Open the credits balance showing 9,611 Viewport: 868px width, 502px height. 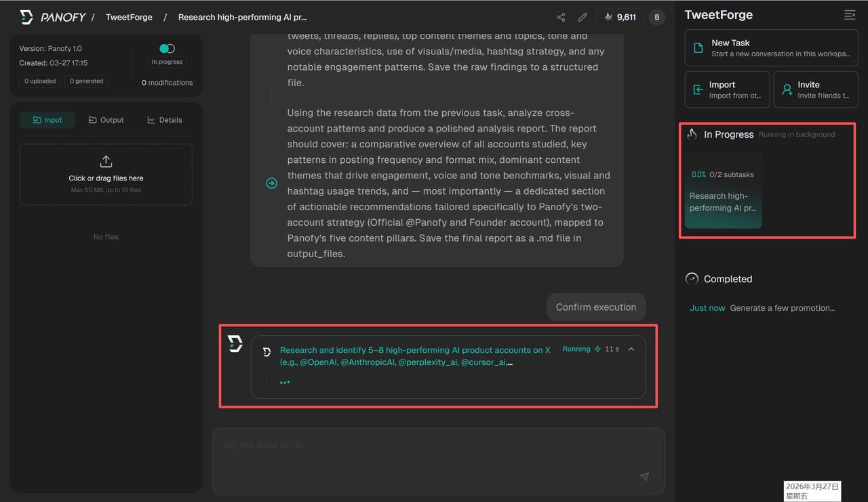(x=619, y=17)
